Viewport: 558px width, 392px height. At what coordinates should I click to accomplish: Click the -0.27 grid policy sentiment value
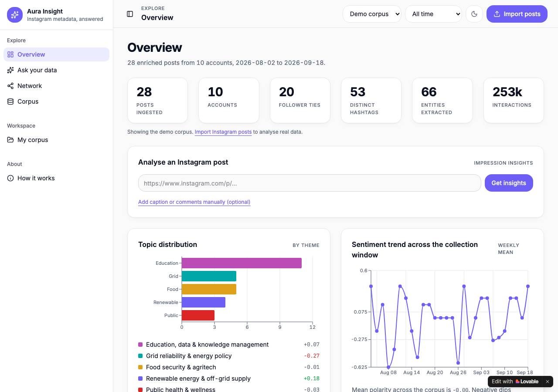(x=312, y=356)
